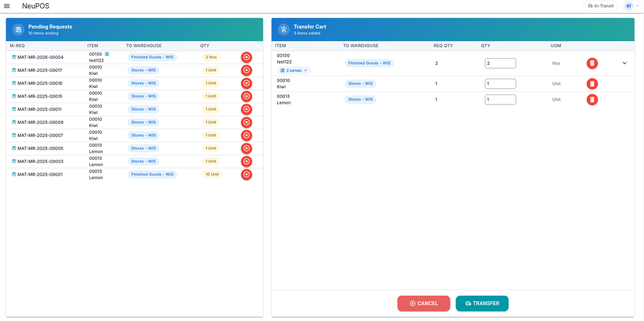Select request MAT-MR-2025-00016
This screenshot has height=321, width=644.
(40, 84)
